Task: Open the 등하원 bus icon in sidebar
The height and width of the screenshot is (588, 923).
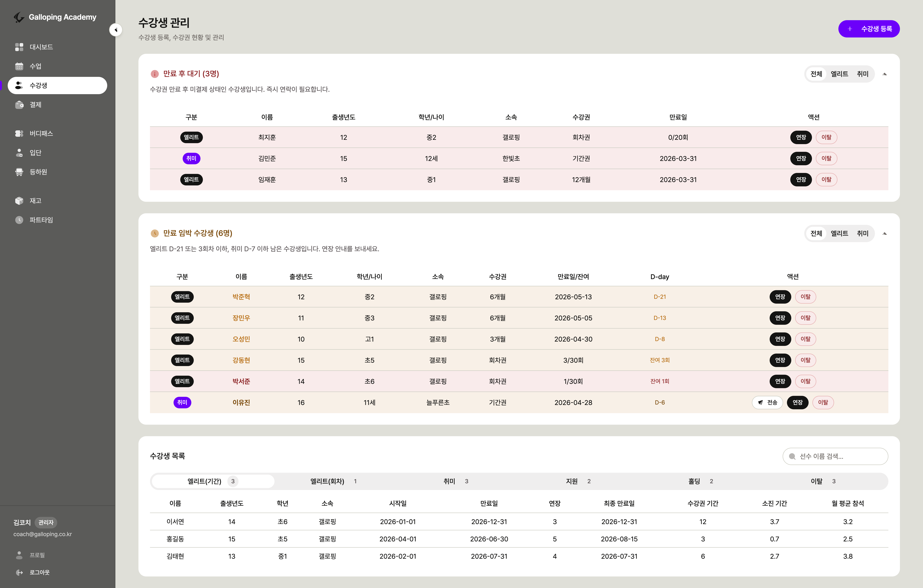Action: click(x=19, y=172)
